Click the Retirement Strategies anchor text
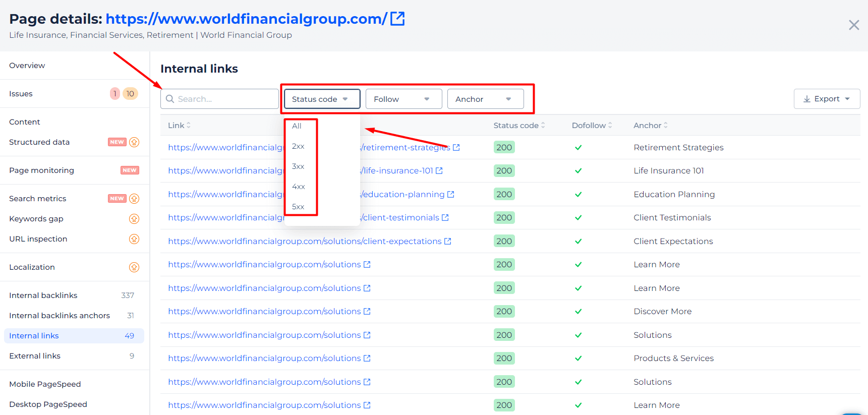 pos(678,147)
